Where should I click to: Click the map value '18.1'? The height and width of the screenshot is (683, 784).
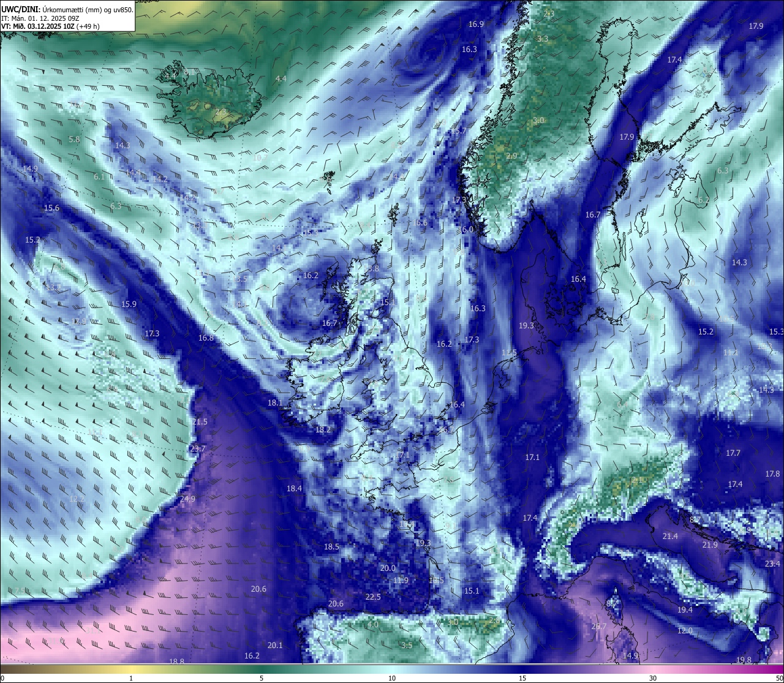coord(275,402)
